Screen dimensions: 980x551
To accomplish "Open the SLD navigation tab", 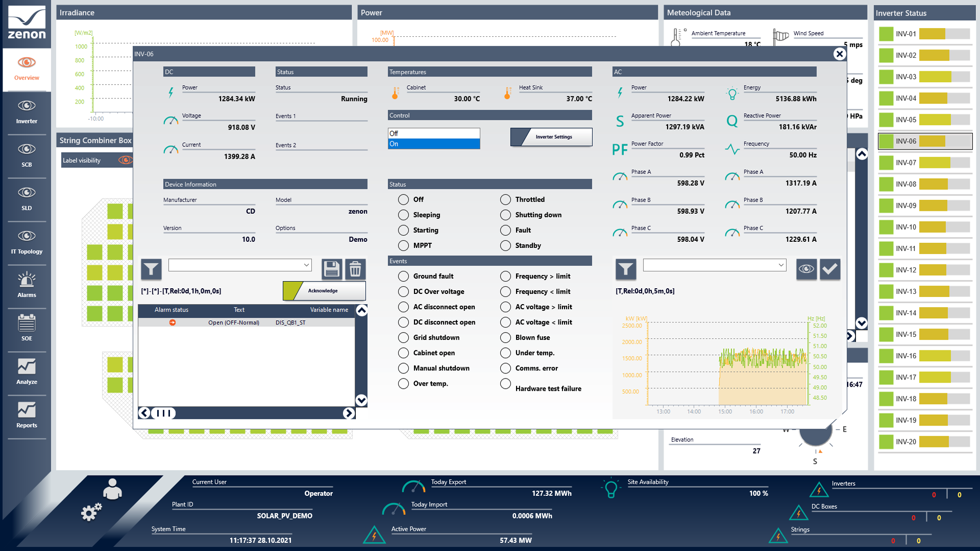I will [27, 198].
